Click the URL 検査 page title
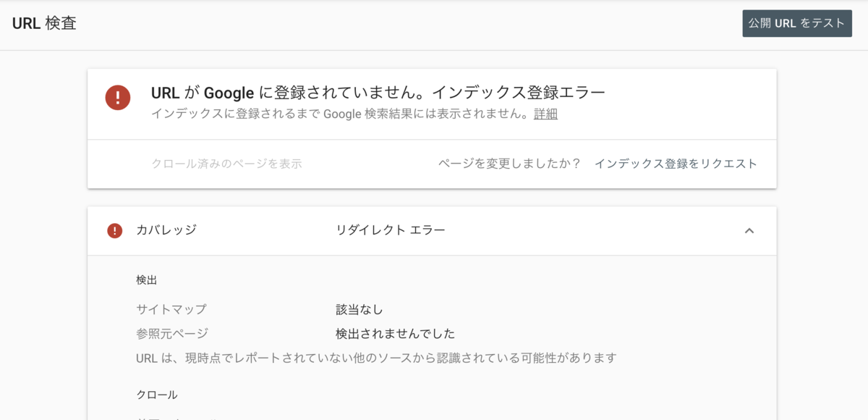 44,23
